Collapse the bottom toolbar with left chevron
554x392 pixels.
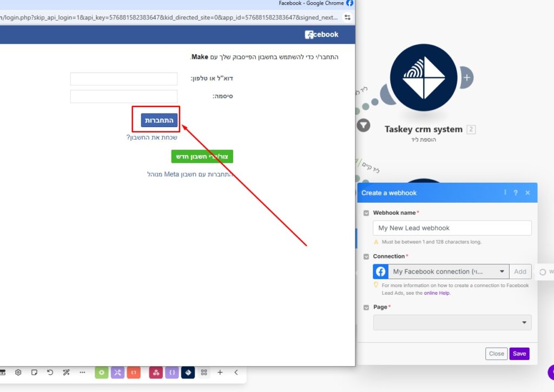pos(236,372)
